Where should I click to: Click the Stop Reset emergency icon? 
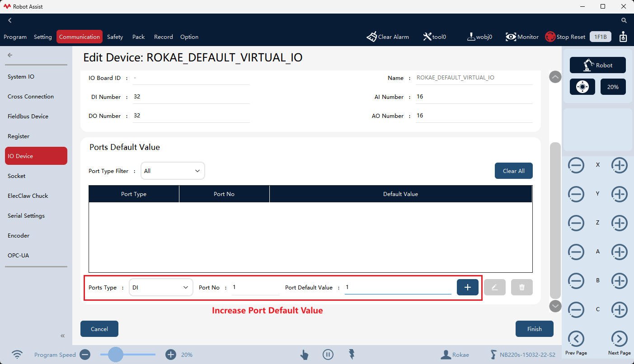550,37
